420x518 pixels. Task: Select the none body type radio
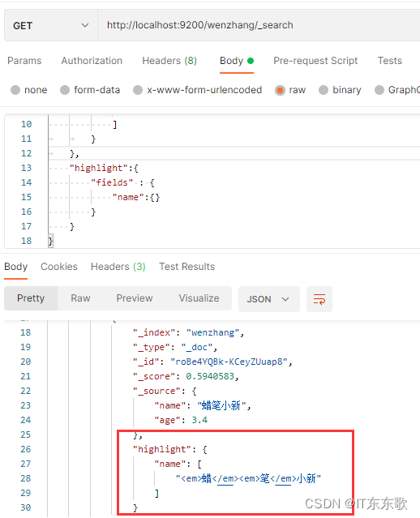(15, 90)
